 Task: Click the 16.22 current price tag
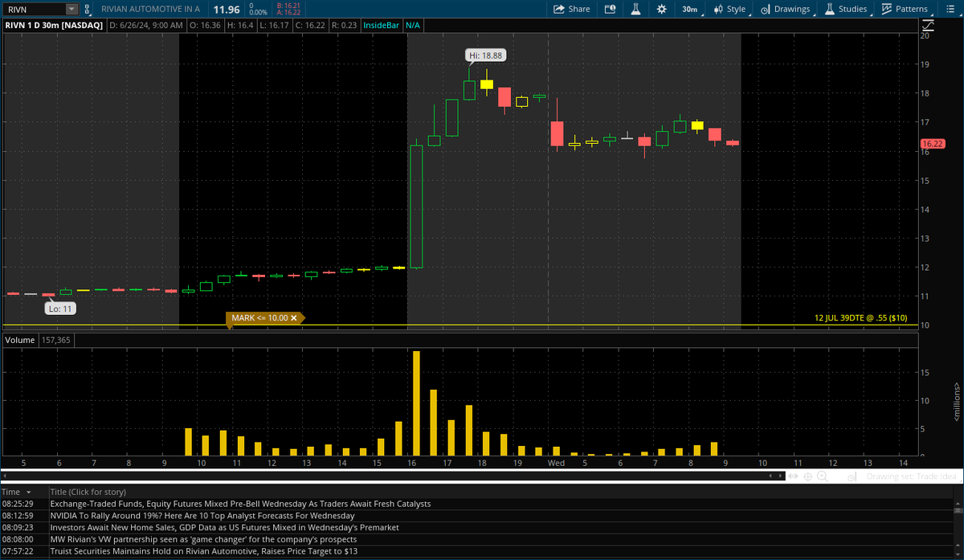(x=932, y=145)
